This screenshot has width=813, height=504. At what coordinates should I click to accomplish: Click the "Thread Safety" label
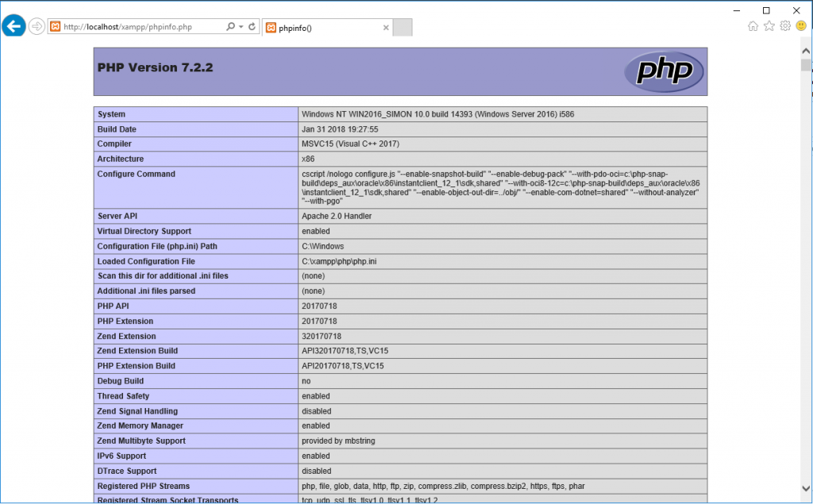click(x=123, y=395)
